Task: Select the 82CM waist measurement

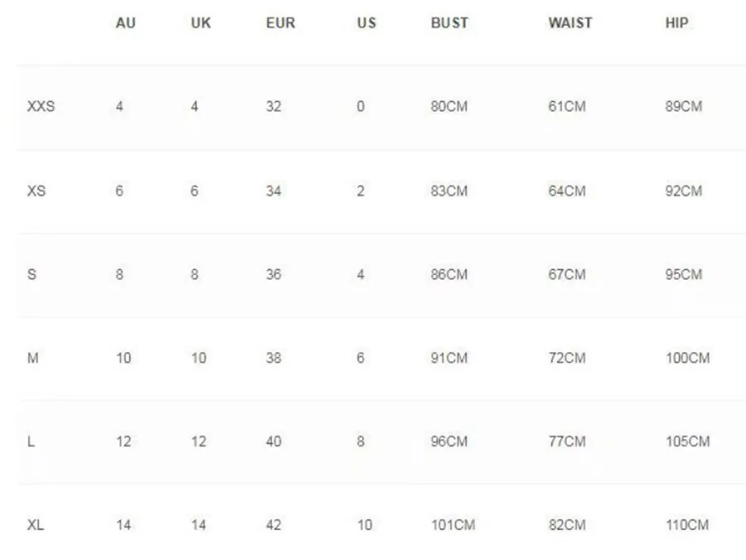Action: pos(567,525)
